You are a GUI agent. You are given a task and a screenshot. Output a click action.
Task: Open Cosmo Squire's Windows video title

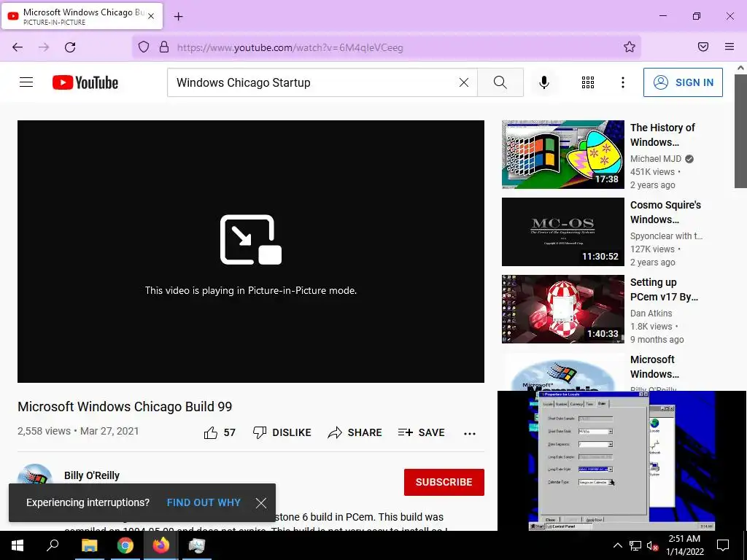pos(665,212)
